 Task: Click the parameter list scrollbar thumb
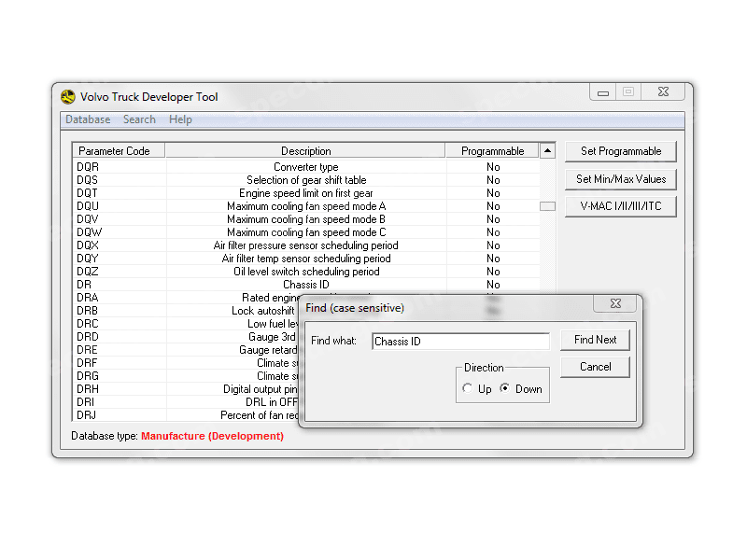(547, 206)
